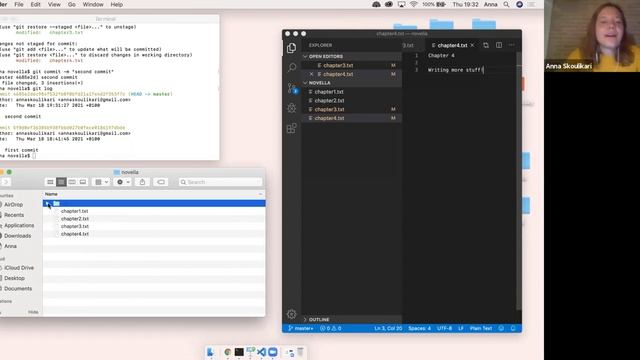Open the Extensions view in VS Code
640x360 pixels.
click(x=291, y=128)
